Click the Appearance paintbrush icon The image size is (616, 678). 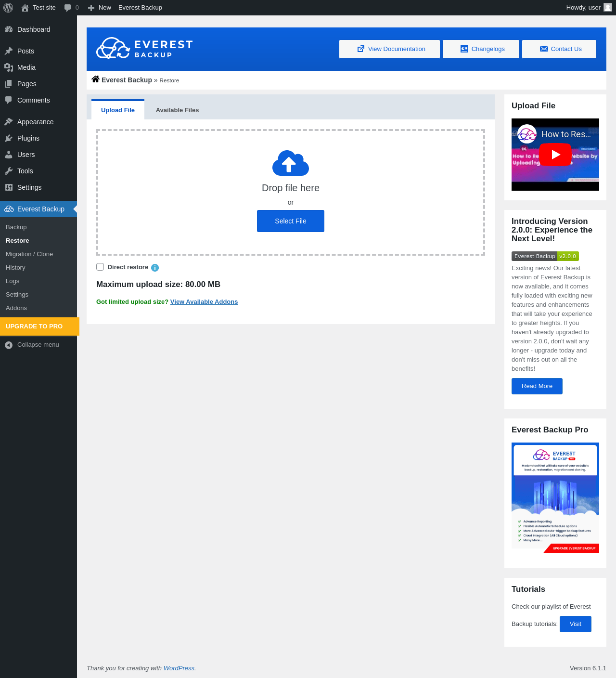click(9, 122)
